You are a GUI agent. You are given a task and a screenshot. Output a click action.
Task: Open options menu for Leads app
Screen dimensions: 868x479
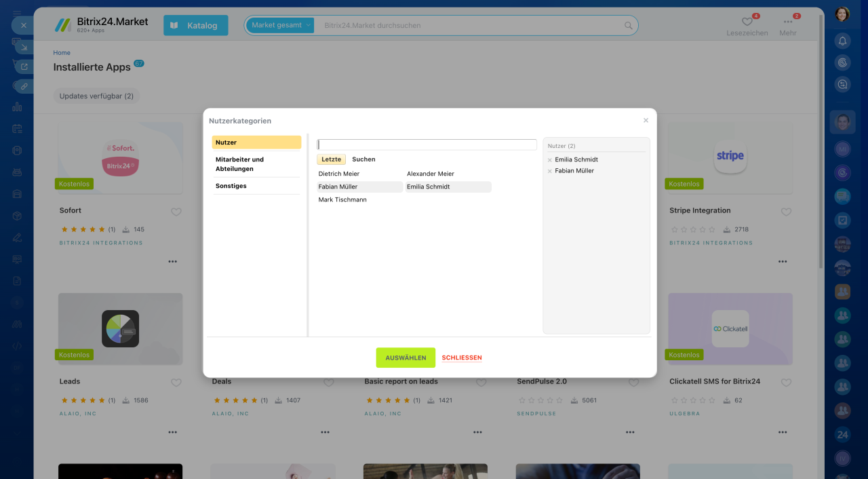coord(173,432)
